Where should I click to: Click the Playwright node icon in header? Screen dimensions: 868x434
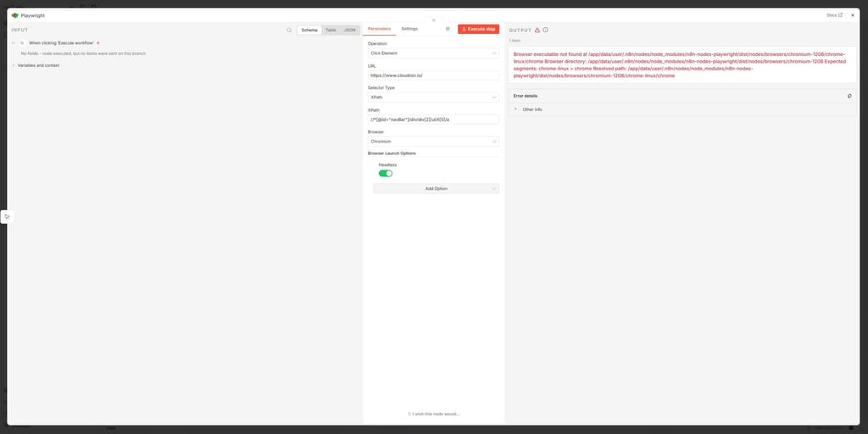(x=15, y=15)
